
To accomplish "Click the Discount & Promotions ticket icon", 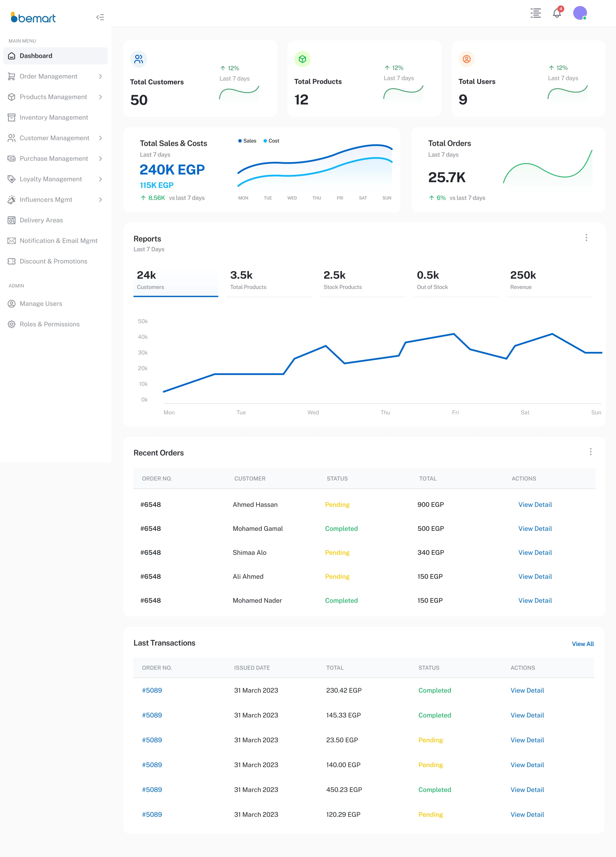I will coord(12,261).
